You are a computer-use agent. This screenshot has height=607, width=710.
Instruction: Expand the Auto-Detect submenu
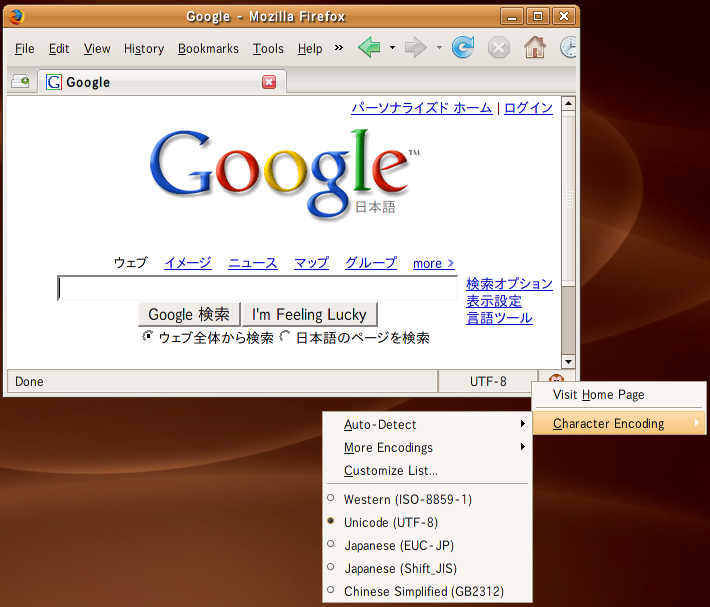[427, 424]
